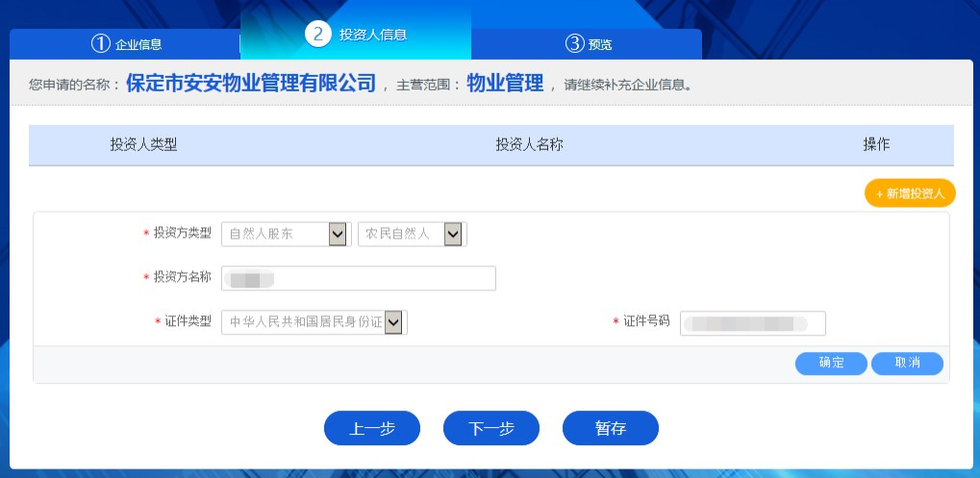
Task: Save draft using the 暂存 button
Action: coord(610,429)
